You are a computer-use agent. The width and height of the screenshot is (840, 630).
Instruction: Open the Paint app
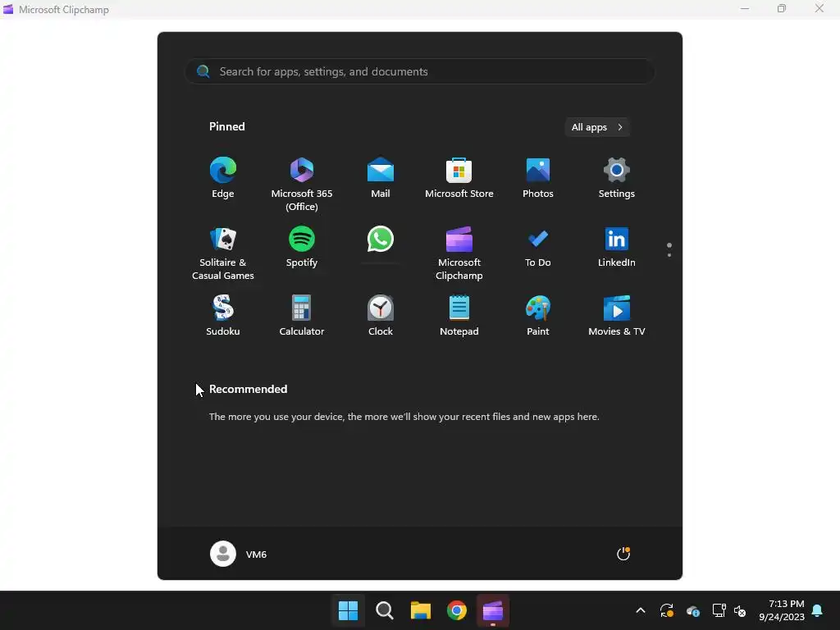click(x=538, y=316)
